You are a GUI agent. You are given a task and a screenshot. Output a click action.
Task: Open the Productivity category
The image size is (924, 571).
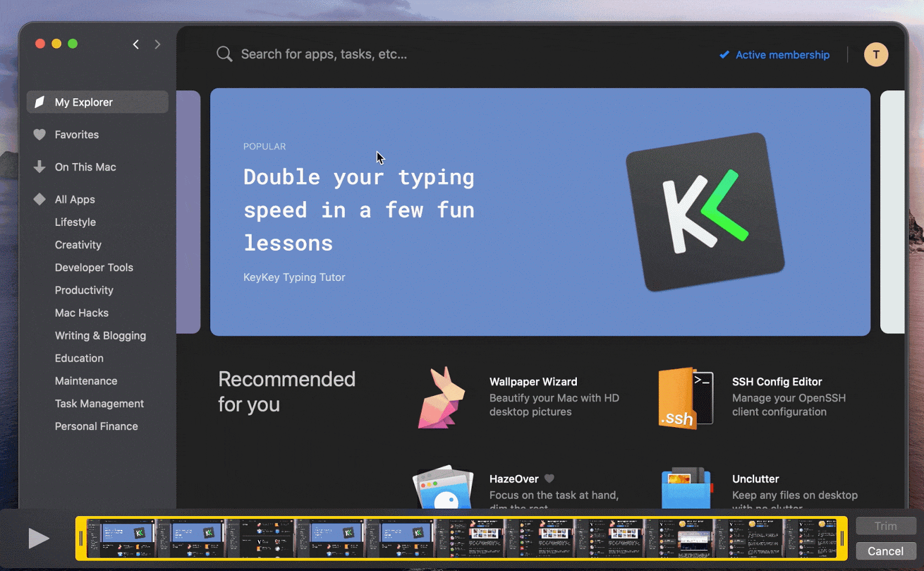[84, 290]
